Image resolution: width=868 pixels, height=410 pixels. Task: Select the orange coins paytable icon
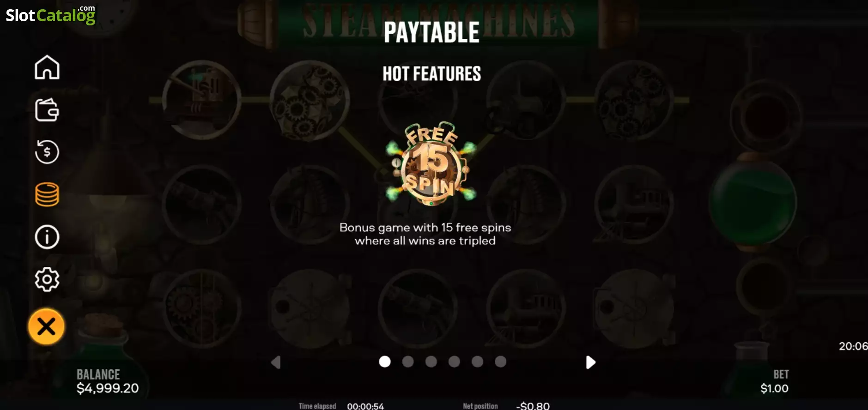pyautogui.click(x=47, y=194)
